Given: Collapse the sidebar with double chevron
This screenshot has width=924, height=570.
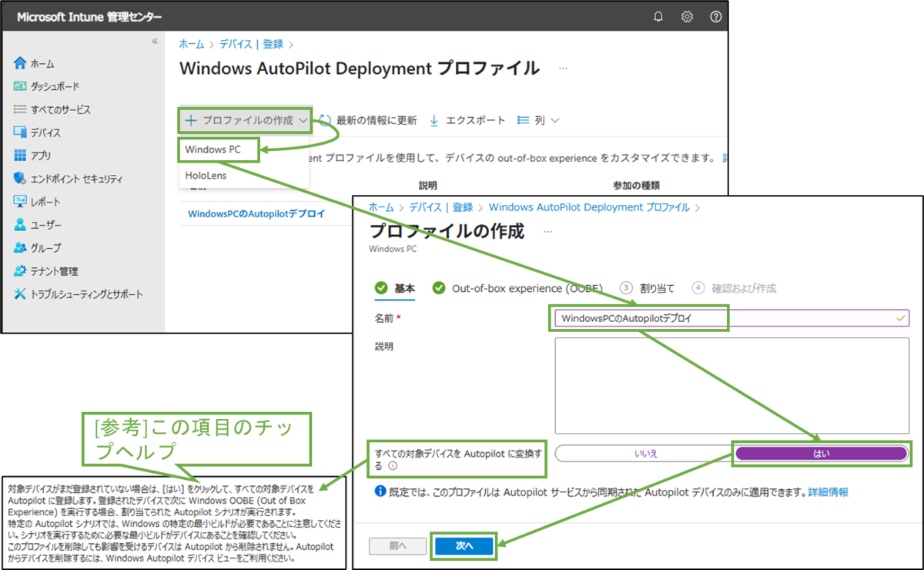Looking at the screenshot, I should click(x=154, y=42).
